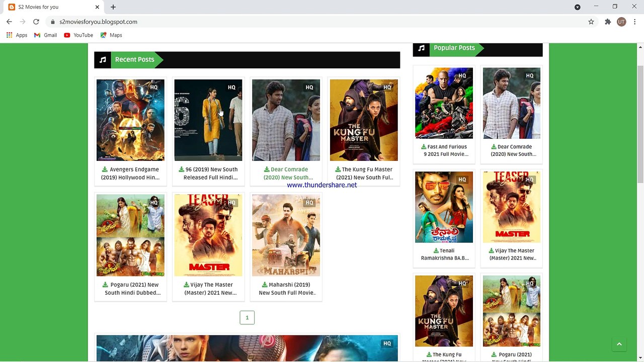
Task: Reload the page with the refresh icon
Action: point(36,22)
